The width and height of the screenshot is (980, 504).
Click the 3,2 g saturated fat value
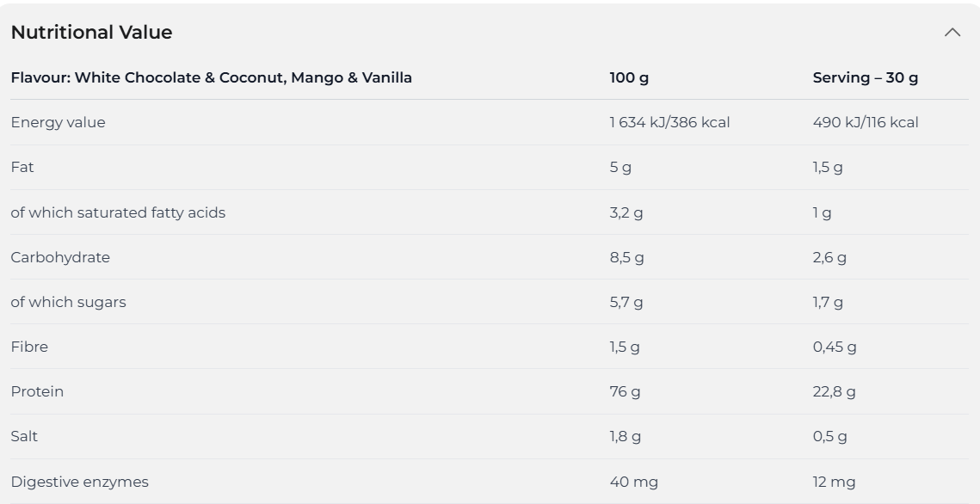626,213
